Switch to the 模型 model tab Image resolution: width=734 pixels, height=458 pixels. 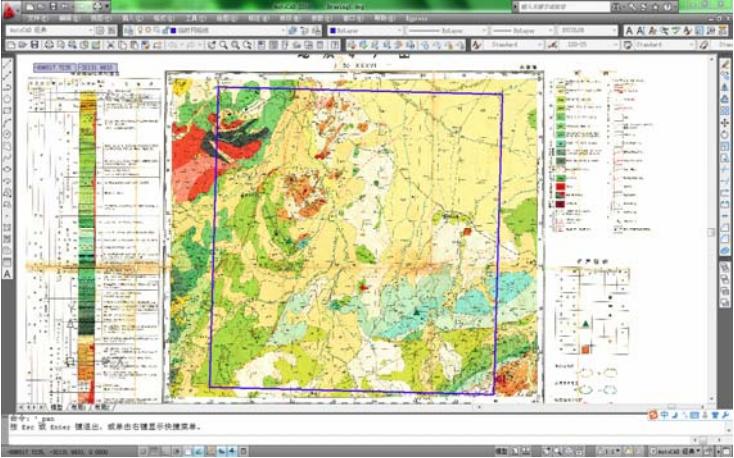tap(56, 407)
